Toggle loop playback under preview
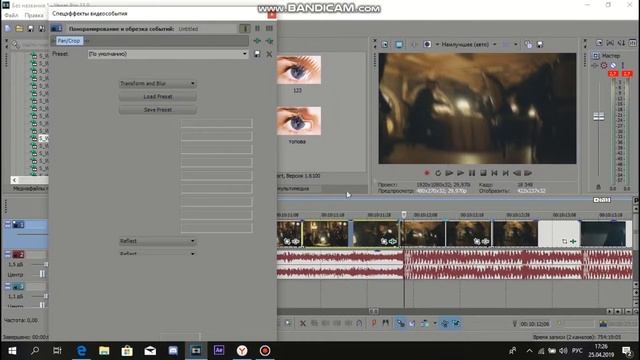Screen dimensions: 640x360 tap(438, 173)
